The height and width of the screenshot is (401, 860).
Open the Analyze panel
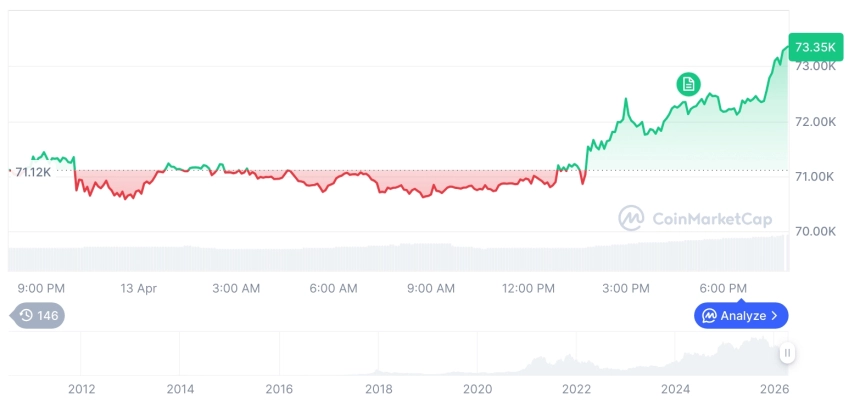coord(740,316)
